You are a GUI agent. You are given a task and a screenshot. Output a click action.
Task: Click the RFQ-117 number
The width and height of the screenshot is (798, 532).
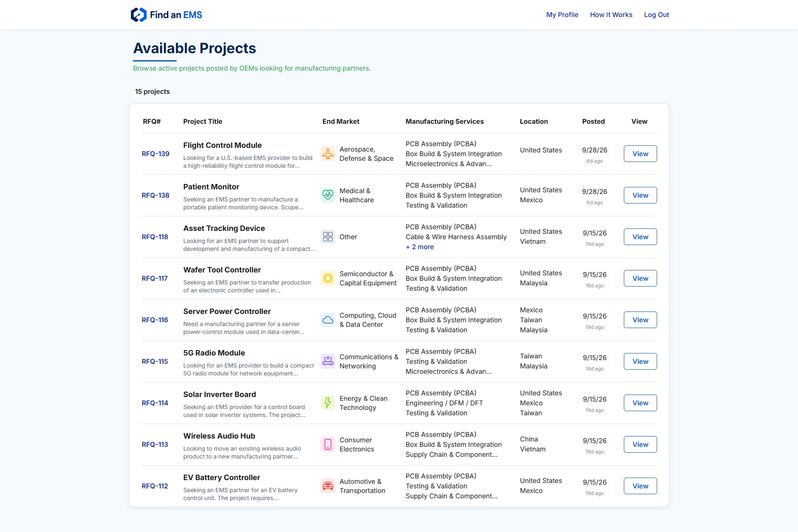point(155,278)
